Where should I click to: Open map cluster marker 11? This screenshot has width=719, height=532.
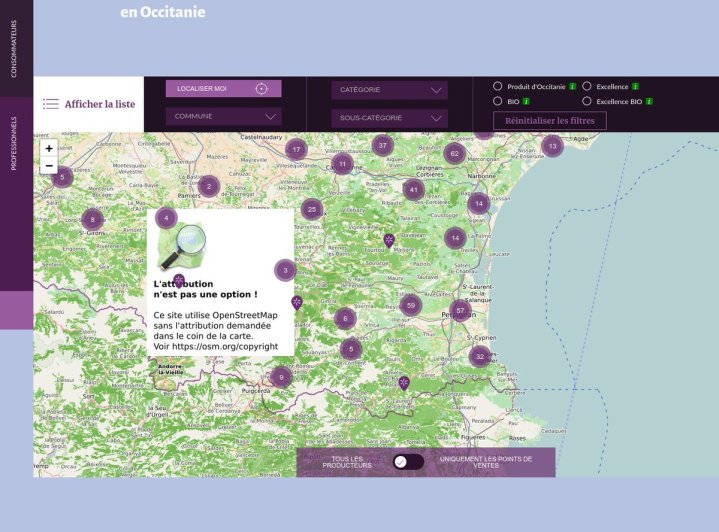343,164
